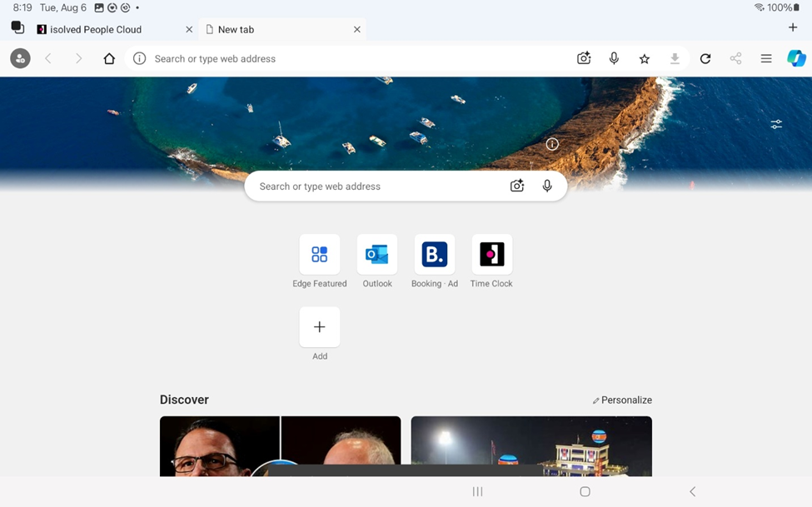This screenshot has height=507, width=812.
Task: Open the tab switcher icon
Action: (x=17, y=28)
